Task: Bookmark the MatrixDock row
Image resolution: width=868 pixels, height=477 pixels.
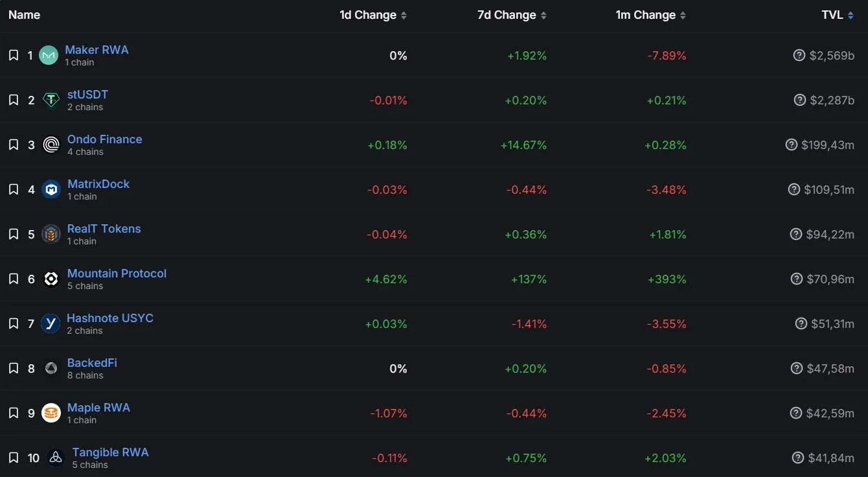Action: pyautogui.click(x=14, y=190)
